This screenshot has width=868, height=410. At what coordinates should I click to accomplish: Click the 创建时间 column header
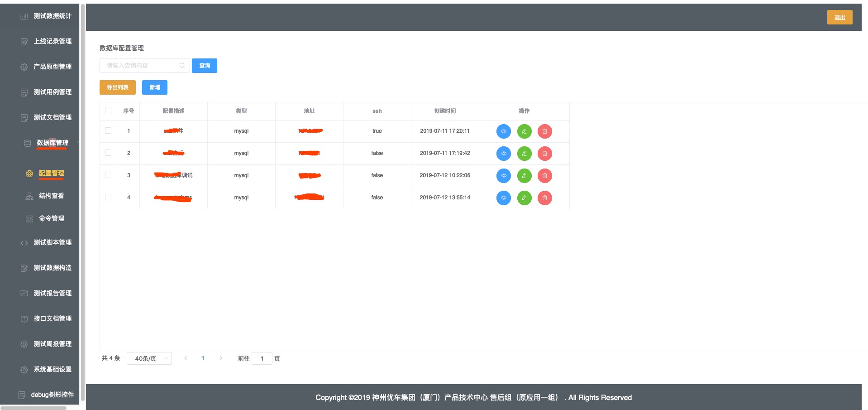pos(445,111)
